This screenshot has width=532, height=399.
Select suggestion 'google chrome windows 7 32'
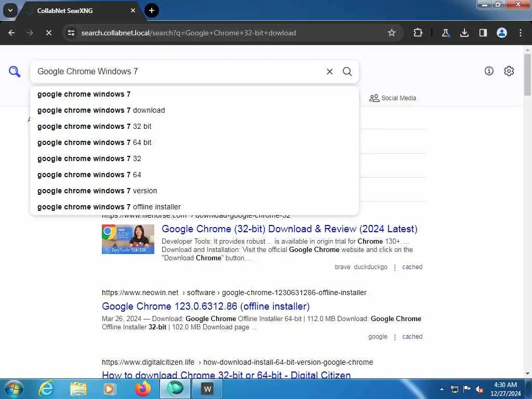click(x=194, y=159)
